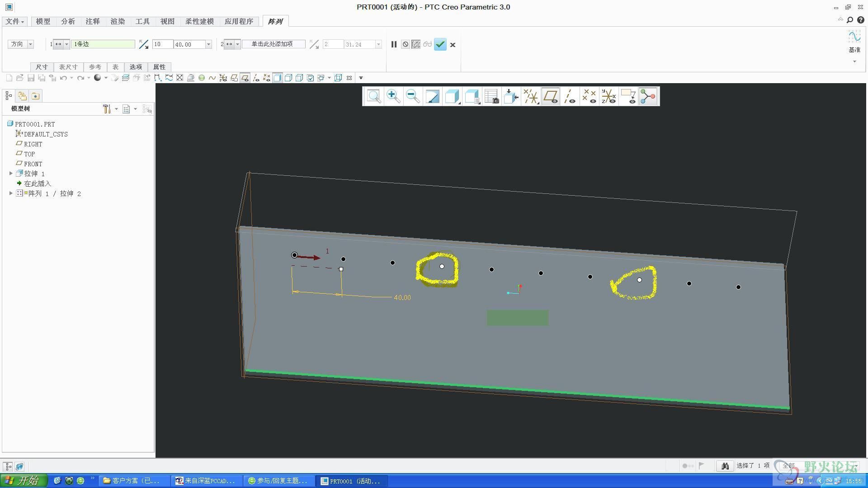Cancel the pattern with X button
The image size is (868, 488).
[453, 44]
